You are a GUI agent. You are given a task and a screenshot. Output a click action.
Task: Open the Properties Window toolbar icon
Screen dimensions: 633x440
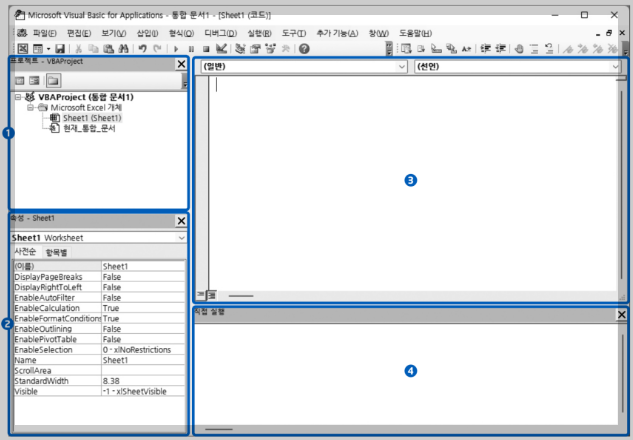255,49
